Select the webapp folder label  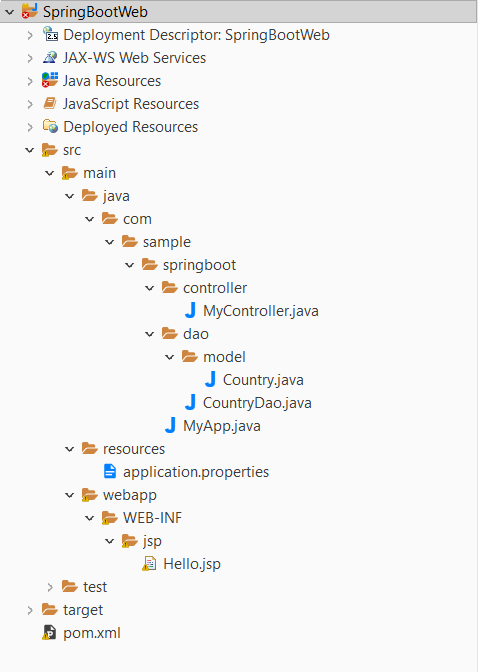point(129,495)
